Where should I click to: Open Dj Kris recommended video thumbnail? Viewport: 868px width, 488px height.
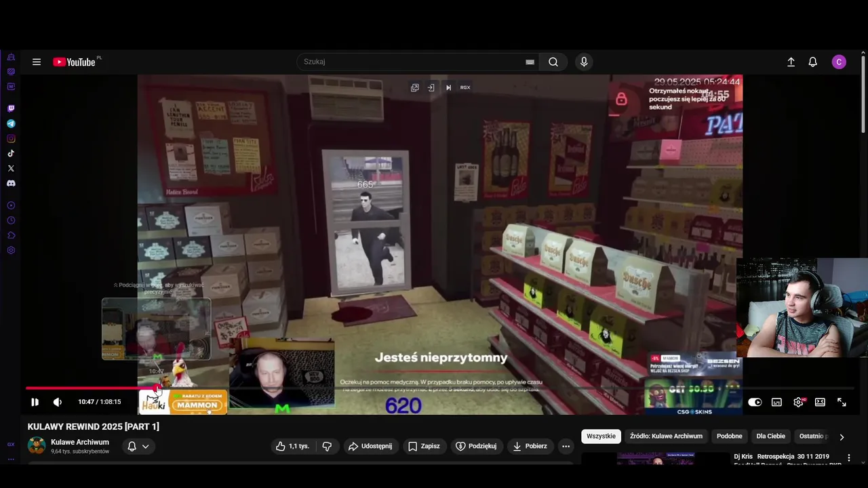[656, 458]
